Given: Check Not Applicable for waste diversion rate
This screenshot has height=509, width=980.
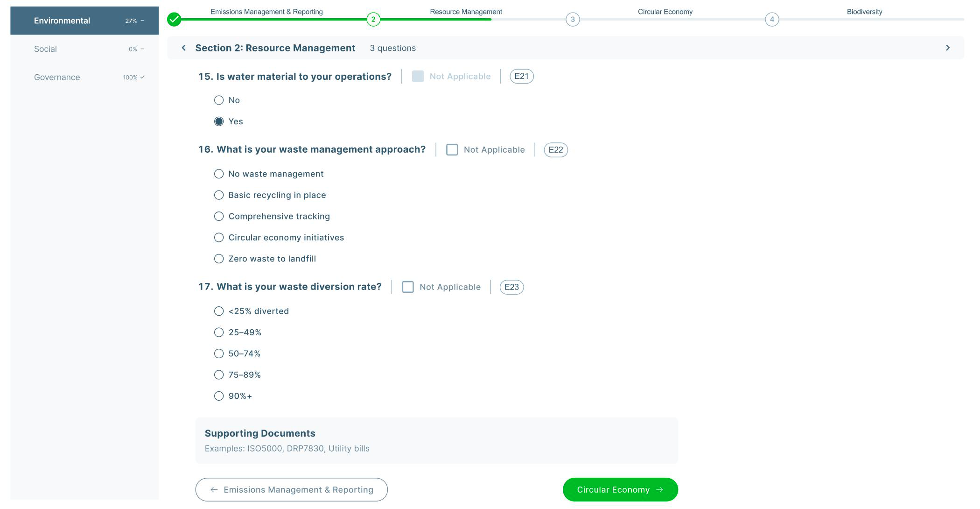Looking at the screenshot, I should 408,287.
